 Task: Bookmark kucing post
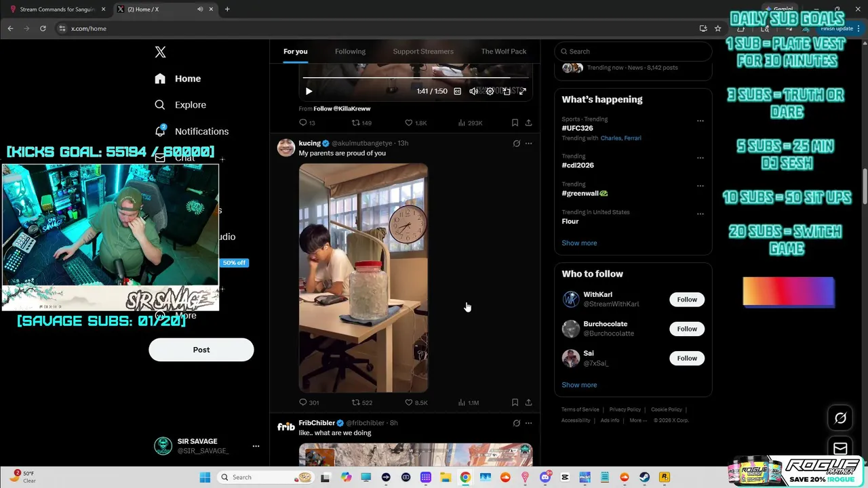pyautogui.click(x=515, y=403)
